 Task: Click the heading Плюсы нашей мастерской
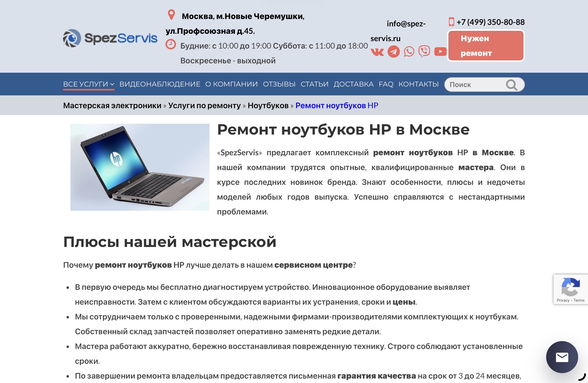[x=170, y=242]
